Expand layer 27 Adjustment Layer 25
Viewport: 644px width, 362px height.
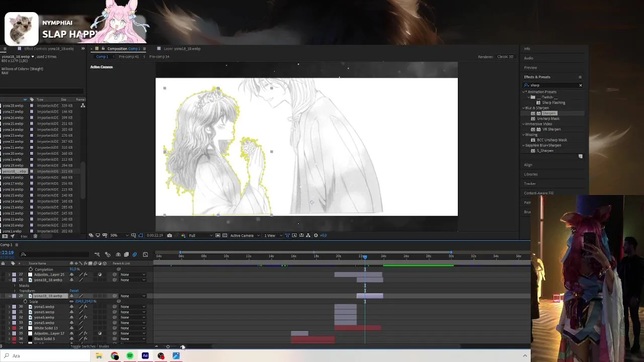click(9, 275)
